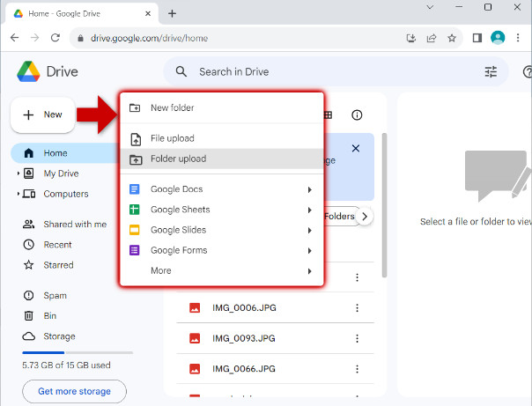
Task: Select Google Slides menu entry
Action: tap(222, 230)
